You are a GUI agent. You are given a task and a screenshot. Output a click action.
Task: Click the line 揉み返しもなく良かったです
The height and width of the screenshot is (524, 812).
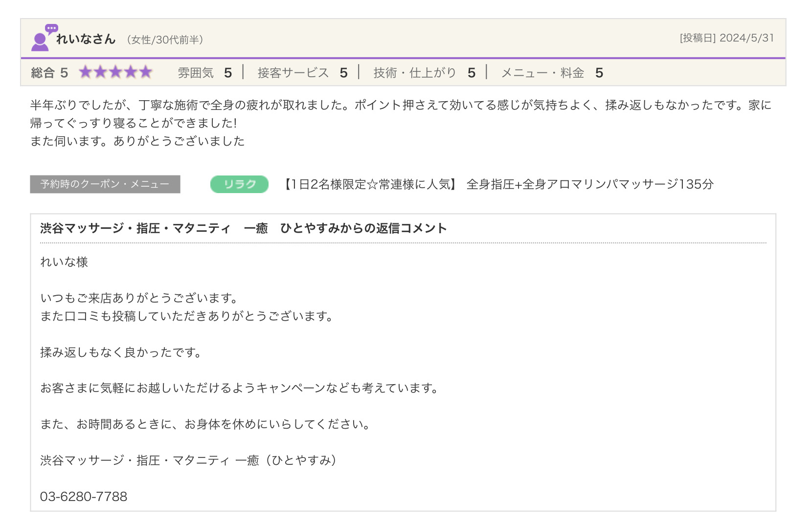pos(122,352)
